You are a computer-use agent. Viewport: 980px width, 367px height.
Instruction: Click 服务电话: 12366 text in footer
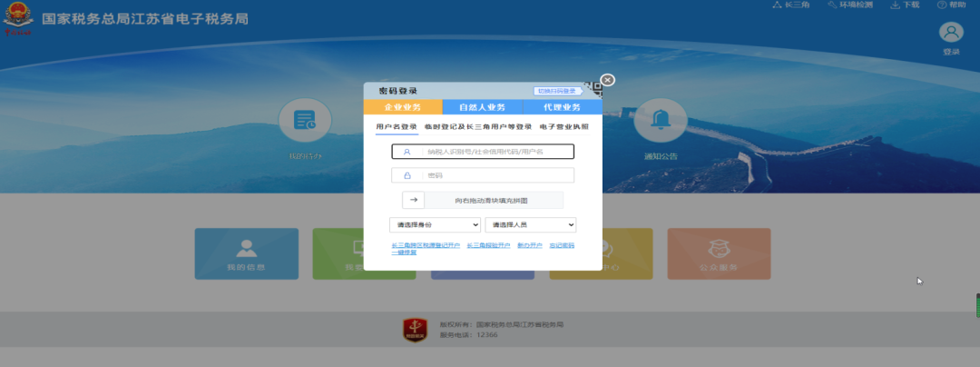469,335
